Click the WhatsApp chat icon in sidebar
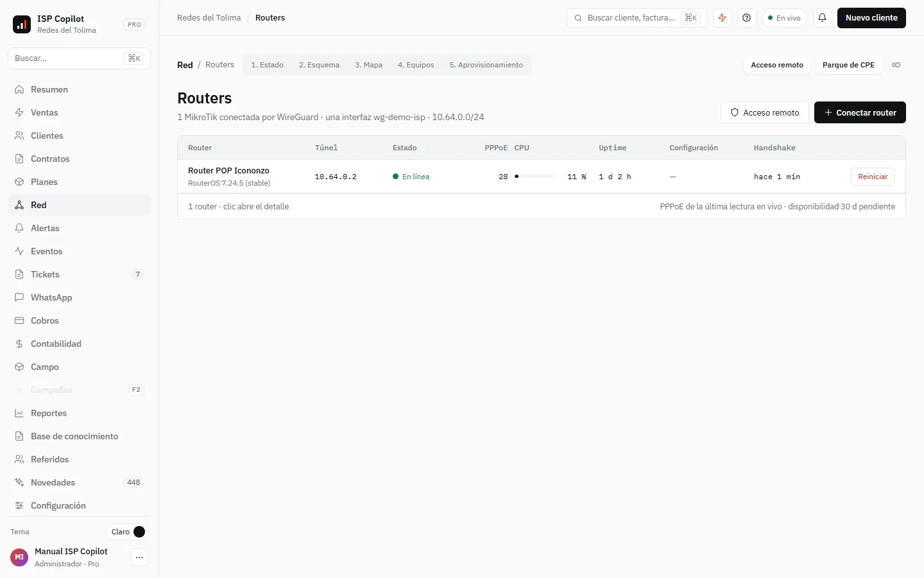 (19, 297)
